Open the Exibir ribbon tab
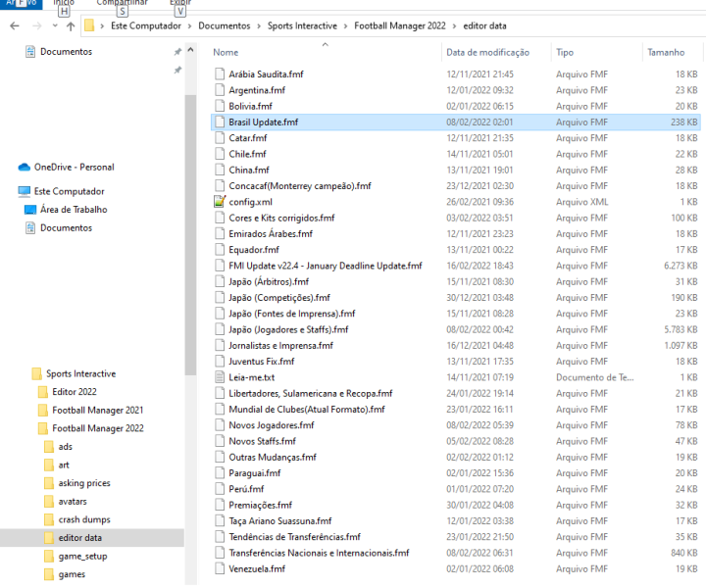Image resolution: width=706 pixels, height=588 pixels. click(x=179, y=3)
